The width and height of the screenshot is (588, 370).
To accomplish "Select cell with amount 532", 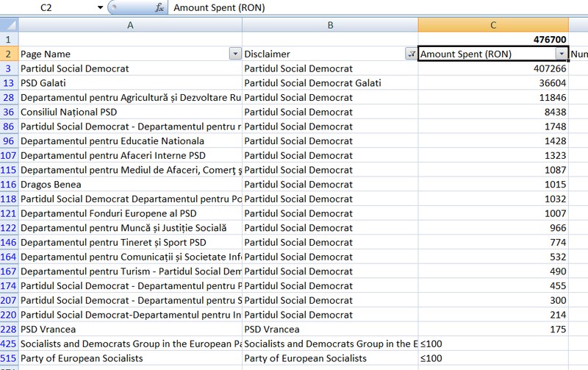I will click(x=493, y=257).
